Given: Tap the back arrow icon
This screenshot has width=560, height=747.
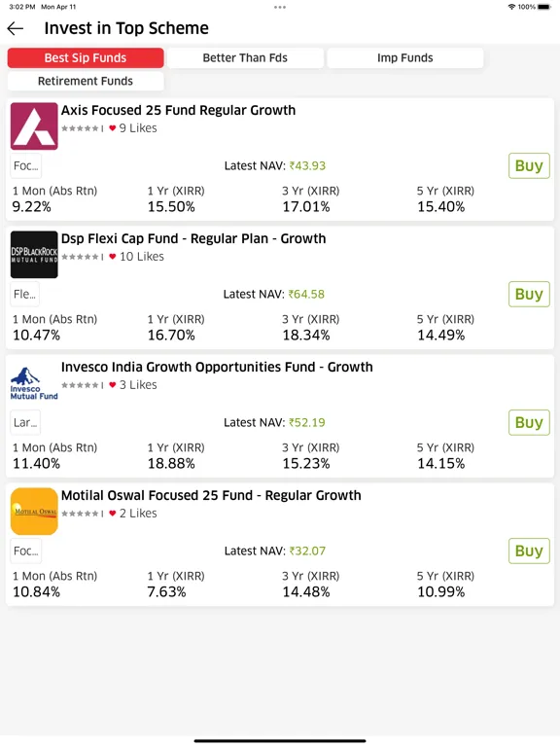Looking at the screenshot, I should [16, 28].
